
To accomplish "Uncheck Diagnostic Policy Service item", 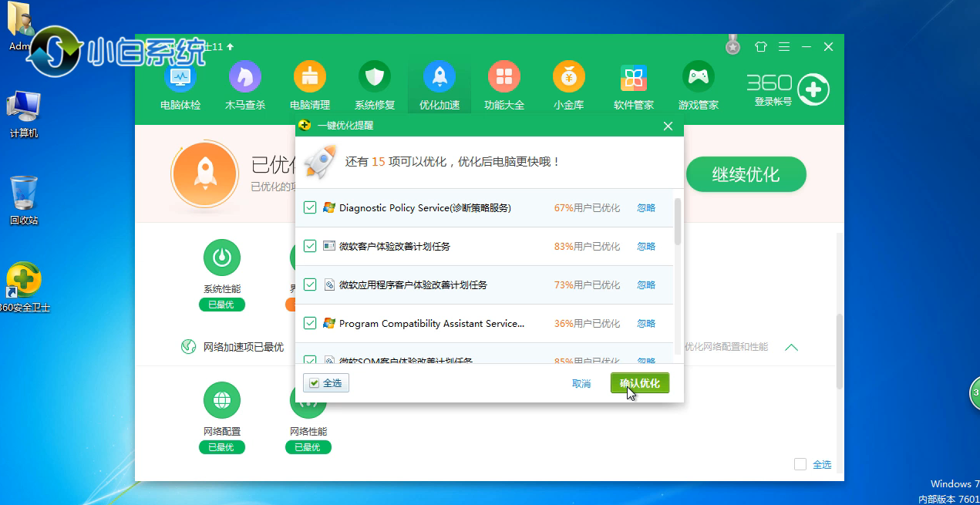I will 310,207.
